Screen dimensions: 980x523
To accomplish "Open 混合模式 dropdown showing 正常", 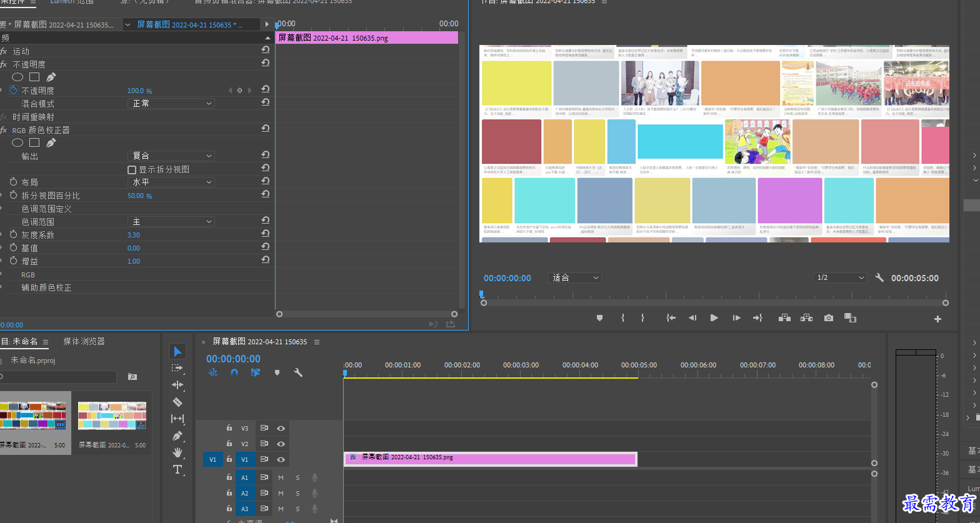I will click(171, 104).
